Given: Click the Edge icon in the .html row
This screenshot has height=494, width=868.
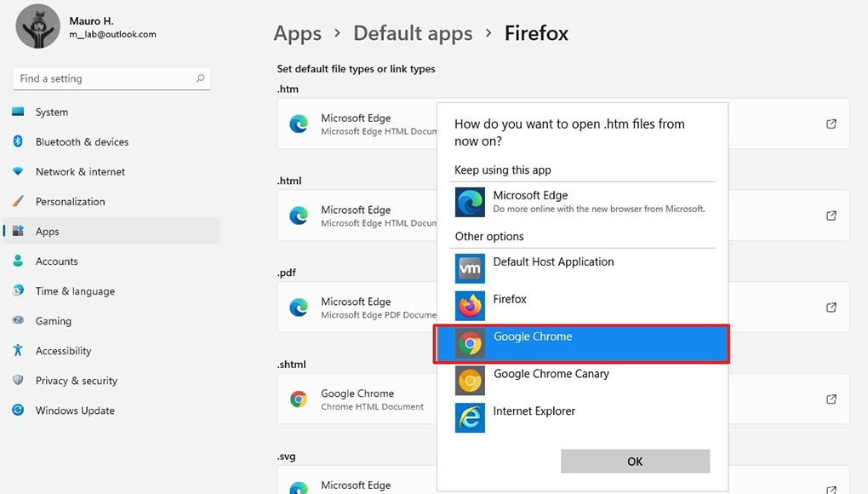Looking at the screenshot, I should (x=299, y=215).
